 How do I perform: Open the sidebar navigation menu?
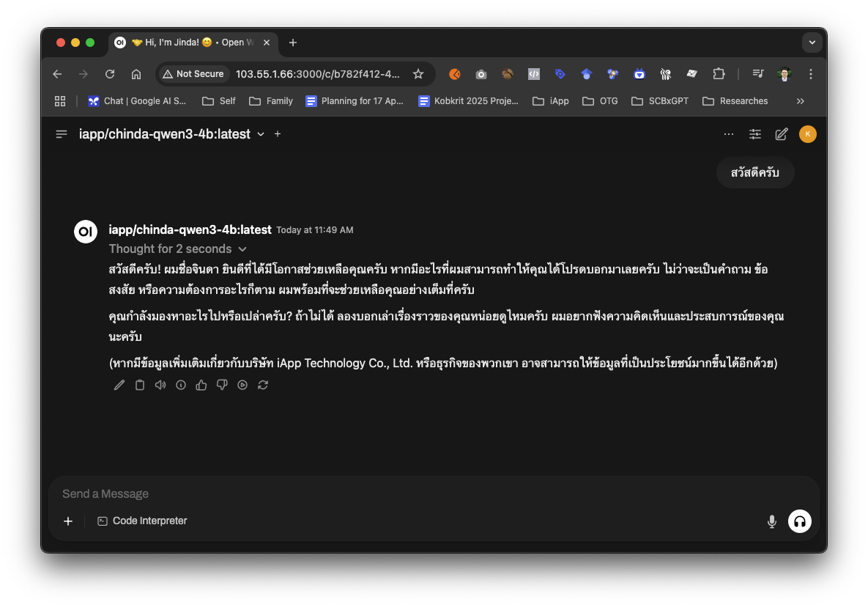[61, 133]
